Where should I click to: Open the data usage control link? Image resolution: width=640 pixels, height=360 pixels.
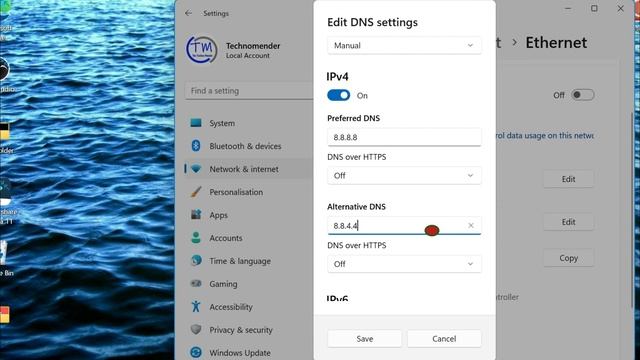click(x=544, y=136)
